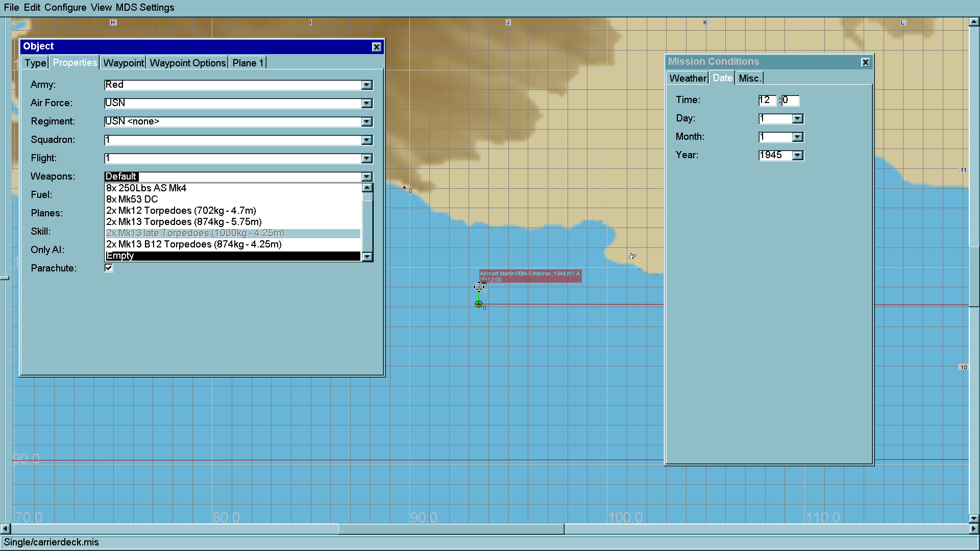Open the Regiment dropdown list
The image size is (980, 551).
coord(366,122)
